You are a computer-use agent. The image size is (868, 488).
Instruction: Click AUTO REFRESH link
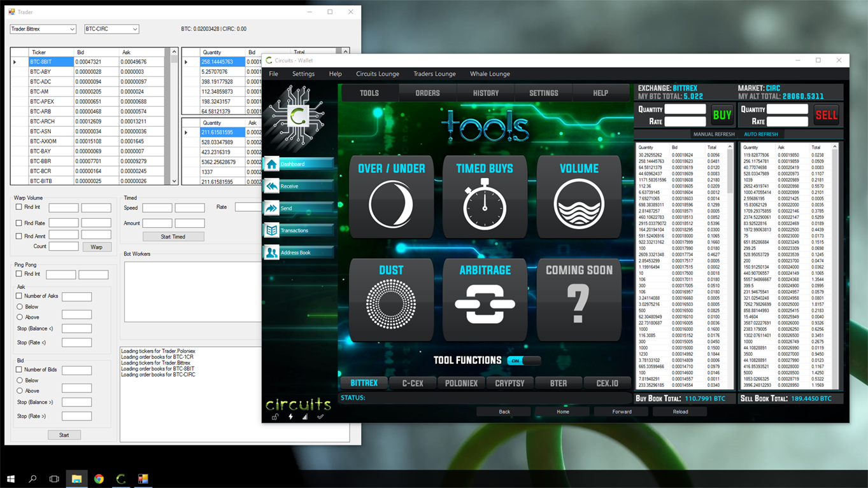[x=761, y=134]
